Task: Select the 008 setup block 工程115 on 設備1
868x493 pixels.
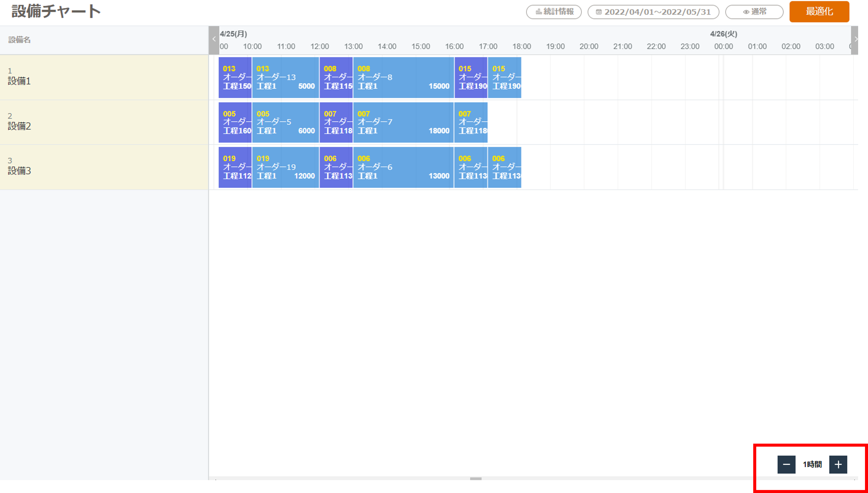Action: click(x=336, y=77)
